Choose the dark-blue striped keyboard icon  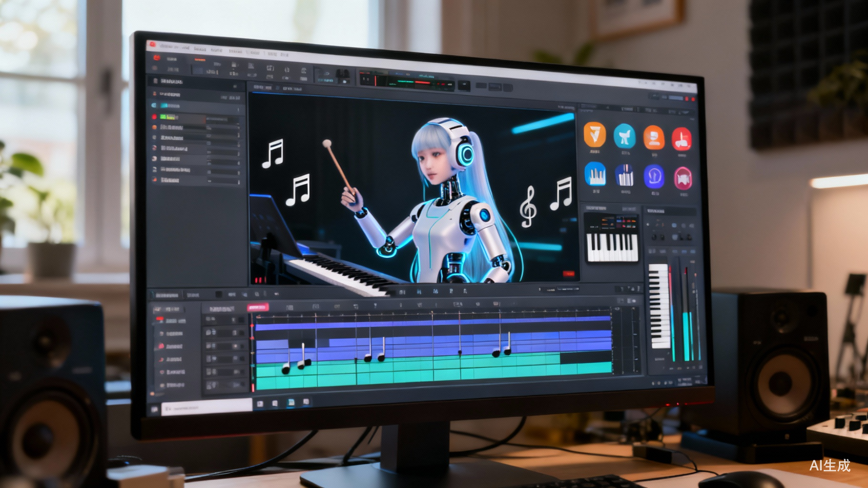(624, 175)
